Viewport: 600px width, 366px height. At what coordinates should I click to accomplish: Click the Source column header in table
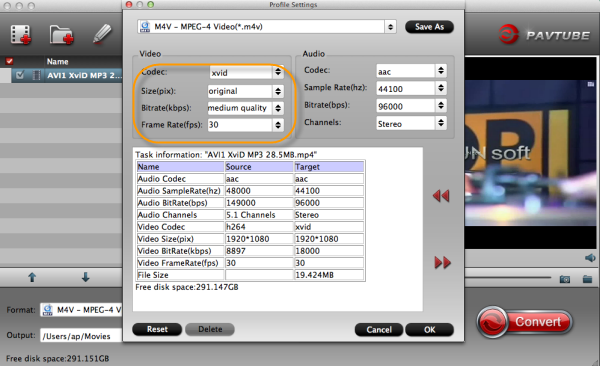pyautogui.click(x=259, y=167)
